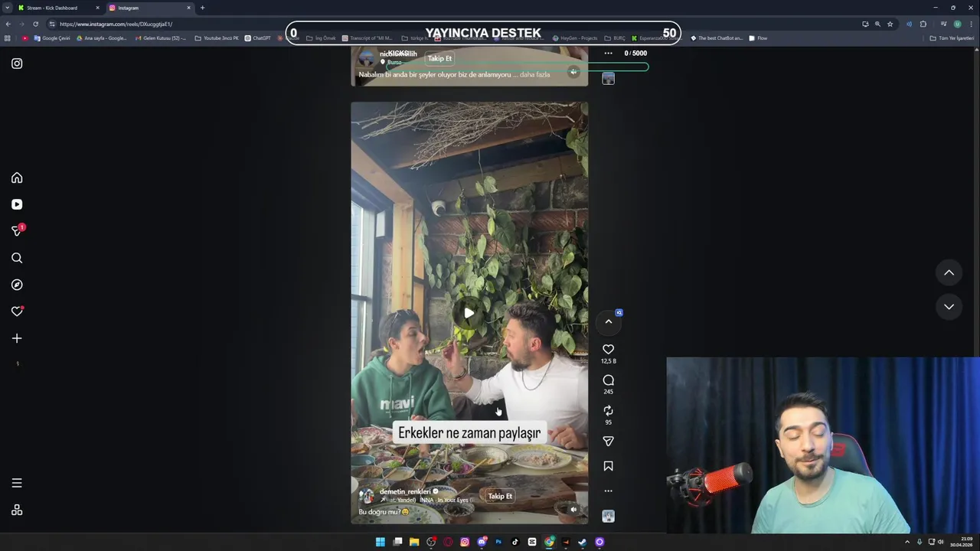
Task: Bookmark this page with the star icon
Action: pyautogui.click(x=890, y=24)
